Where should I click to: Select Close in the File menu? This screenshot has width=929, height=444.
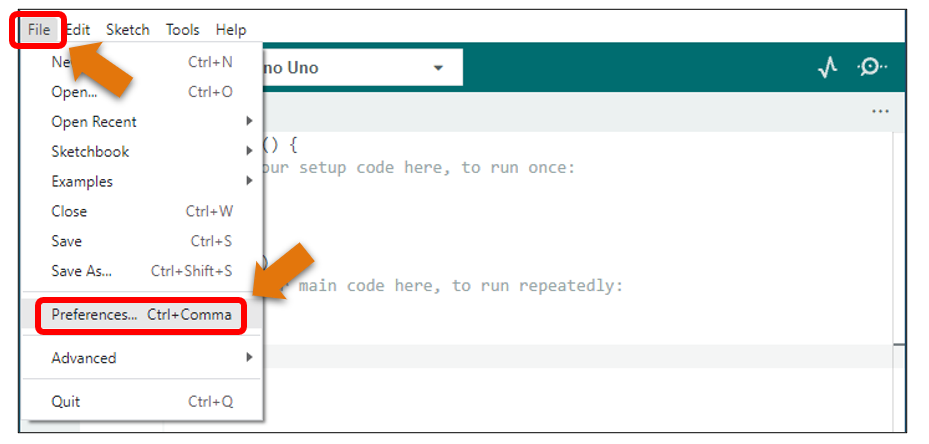point(142,211)
